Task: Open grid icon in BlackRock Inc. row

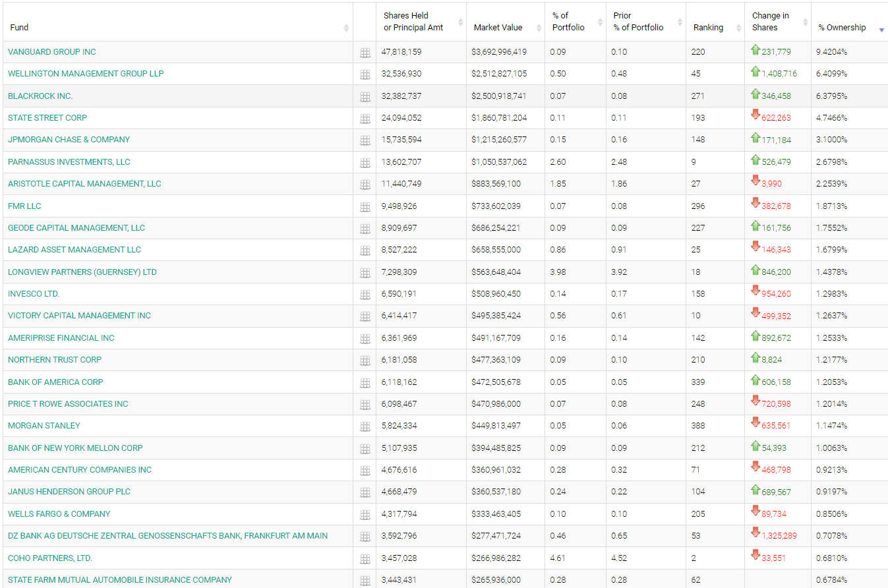Action: [365, 97]
